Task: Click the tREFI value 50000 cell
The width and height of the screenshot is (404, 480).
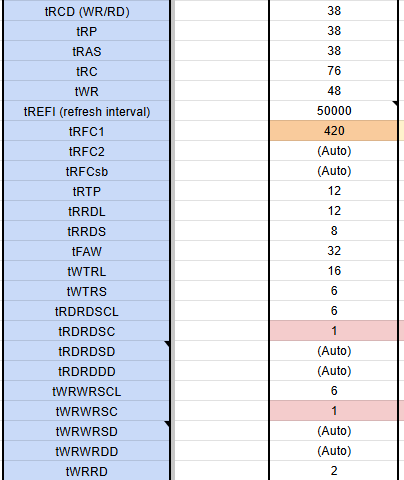Action: [x=334, y=111]
